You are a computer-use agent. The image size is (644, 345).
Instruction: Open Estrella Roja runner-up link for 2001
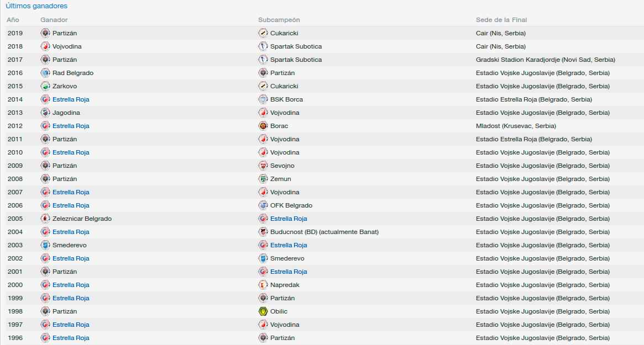pyautogui.click(x=289, y=272)
